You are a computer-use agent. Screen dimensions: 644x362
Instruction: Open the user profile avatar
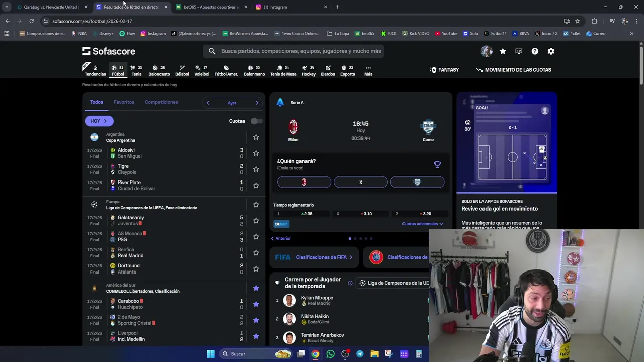[x=487, y=51]
